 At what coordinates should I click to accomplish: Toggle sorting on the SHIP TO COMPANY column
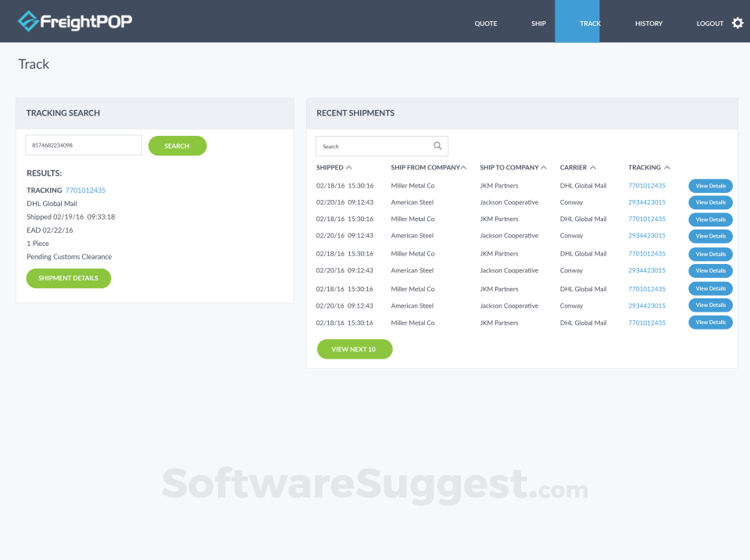point(544,166)
